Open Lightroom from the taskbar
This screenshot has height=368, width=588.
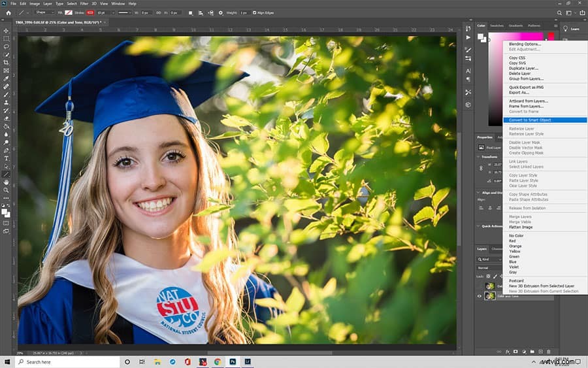point(248,362)
